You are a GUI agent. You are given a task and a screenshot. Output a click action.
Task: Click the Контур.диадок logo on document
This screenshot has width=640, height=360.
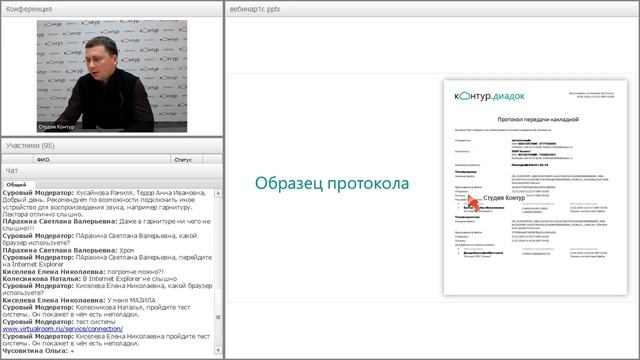pyautogui.click(x=489, y=96)
